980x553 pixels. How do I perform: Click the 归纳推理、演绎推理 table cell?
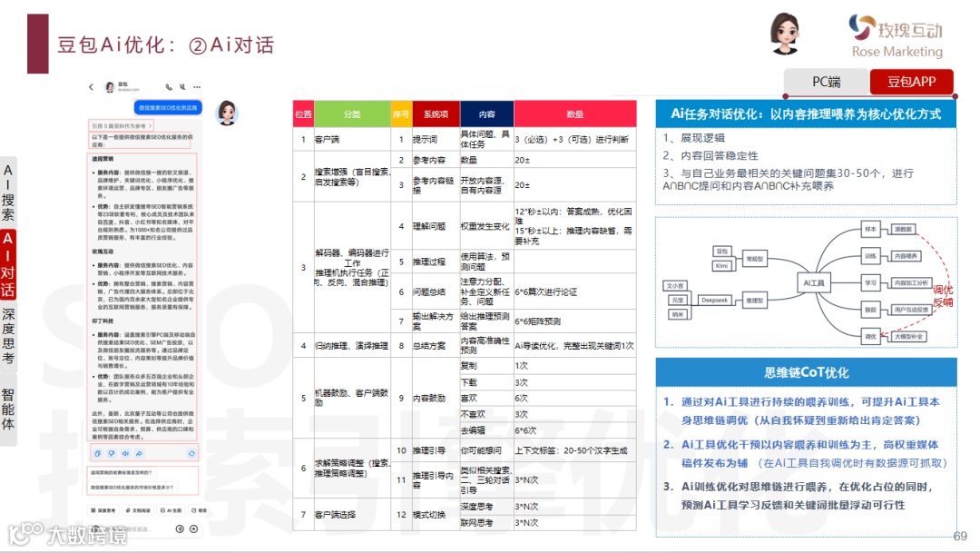pos(352,345)
